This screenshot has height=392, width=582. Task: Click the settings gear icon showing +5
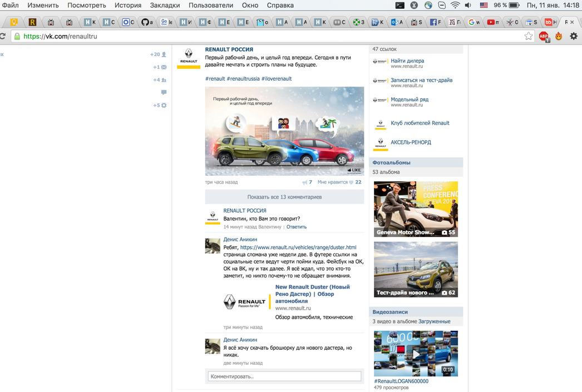tap(164, 105)
